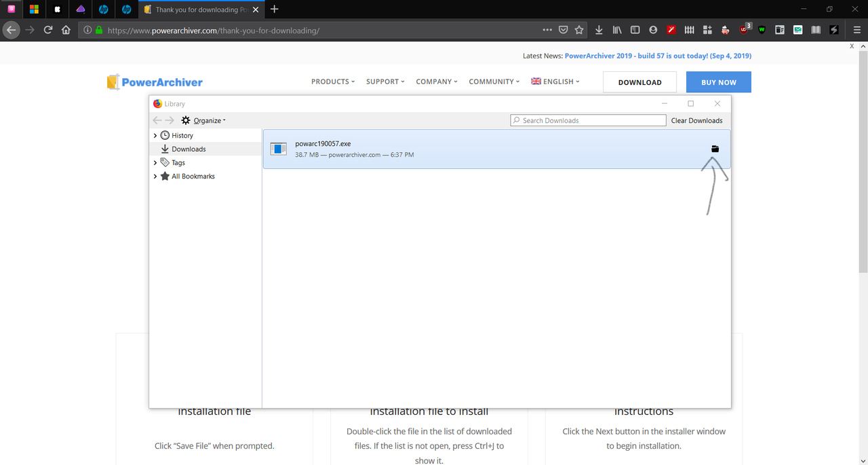868x465 pixels.
Task: Close the Thank you for downloading tab
Action: (255, 10)
